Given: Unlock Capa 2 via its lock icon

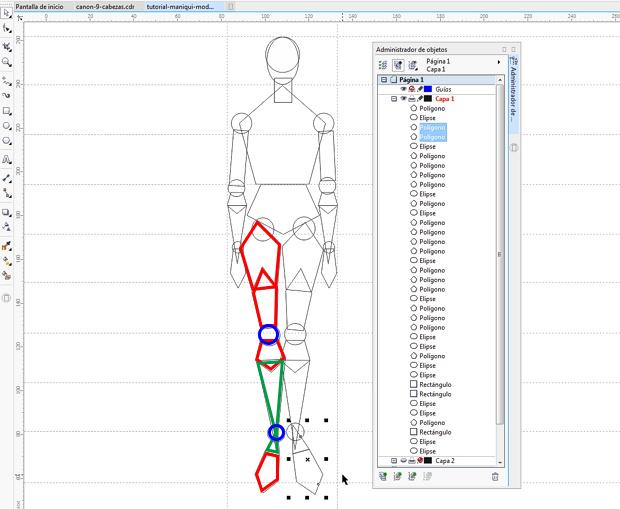Looking at the screenshot, I should (420, 461).
